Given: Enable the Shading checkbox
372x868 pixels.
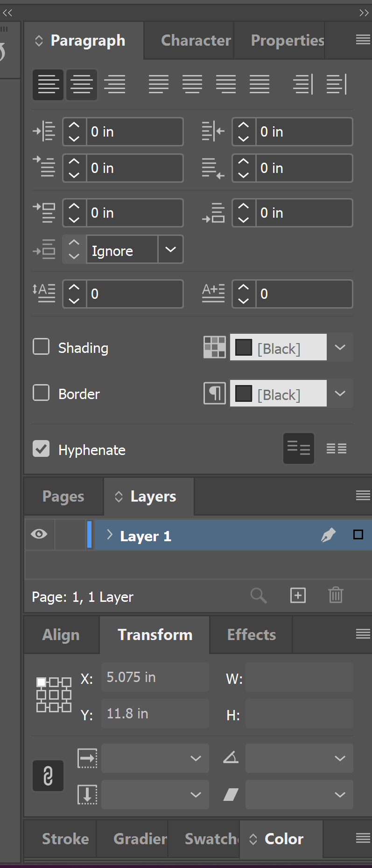Looking at the screenshot, I should 41,347.
